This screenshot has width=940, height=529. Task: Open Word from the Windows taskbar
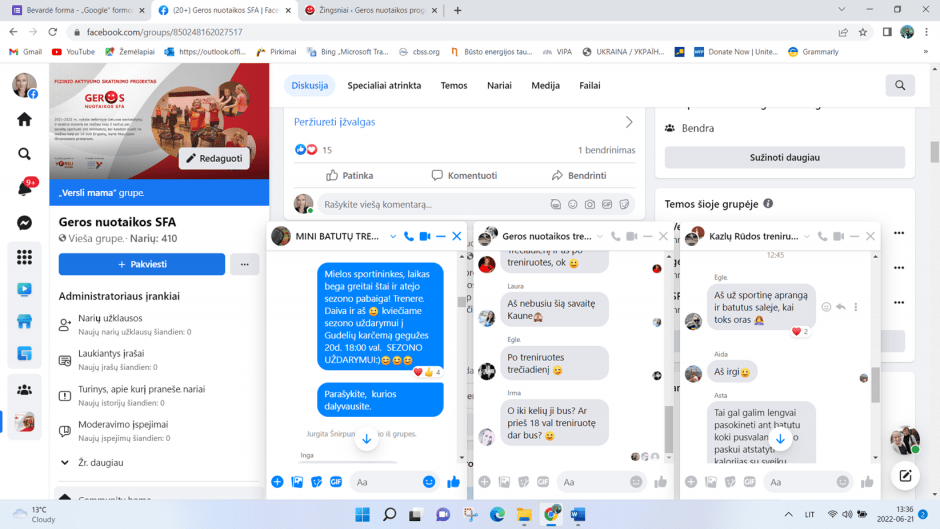click(x=577, y=514)
